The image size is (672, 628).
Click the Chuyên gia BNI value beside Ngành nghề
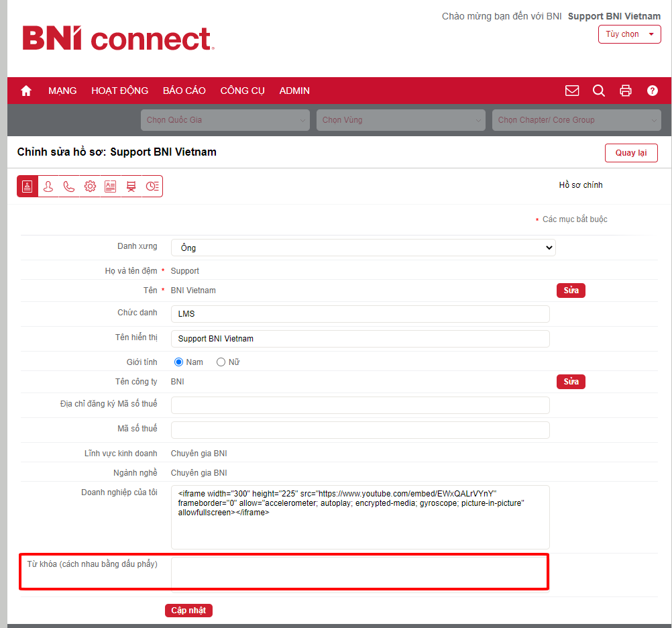[x=199, y=473]
